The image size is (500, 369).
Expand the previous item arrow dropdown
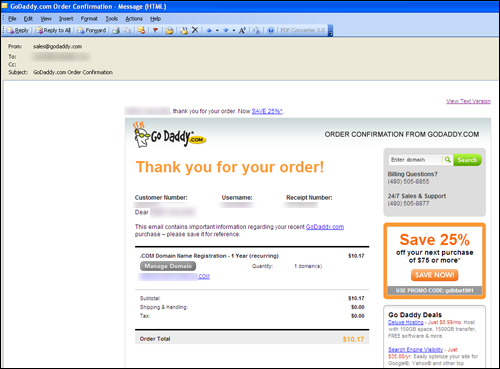(x=217, y=30)
